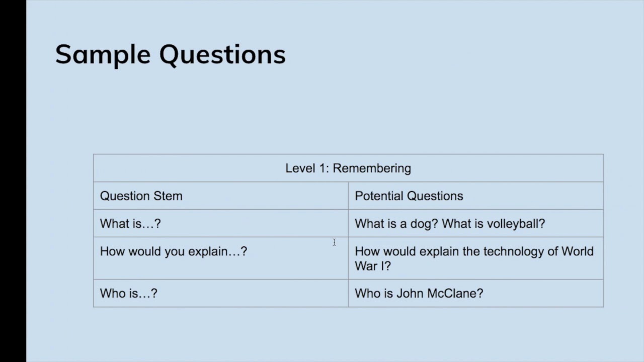This screenshot has width=644, height=362.
Task: Click the Potential Questions column header
Action: click(x=475, y=196)
